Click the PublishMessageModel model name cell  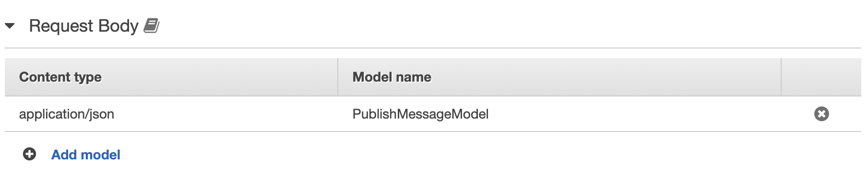(x=559, y=114)
